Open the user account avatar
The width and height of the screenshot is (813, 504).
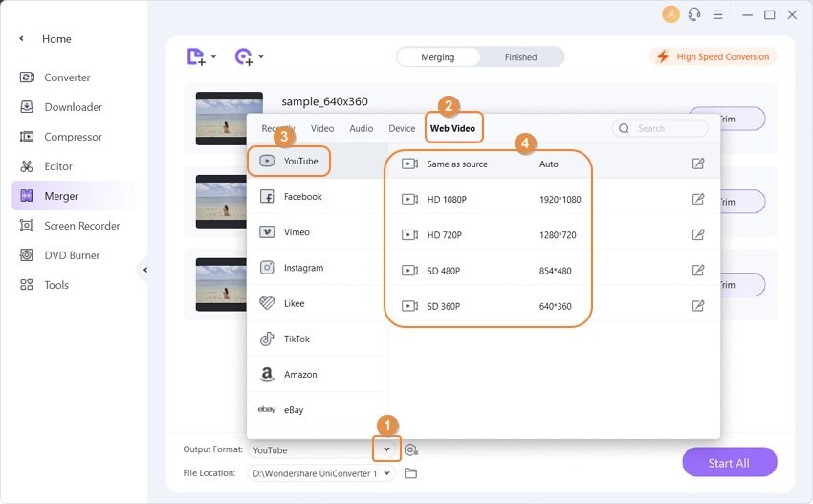[670, 14]
